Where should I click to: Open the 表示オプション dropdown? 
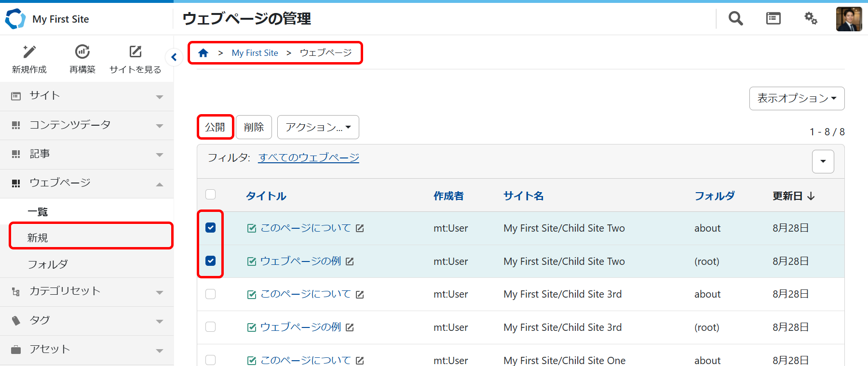(x=797, y=98)
